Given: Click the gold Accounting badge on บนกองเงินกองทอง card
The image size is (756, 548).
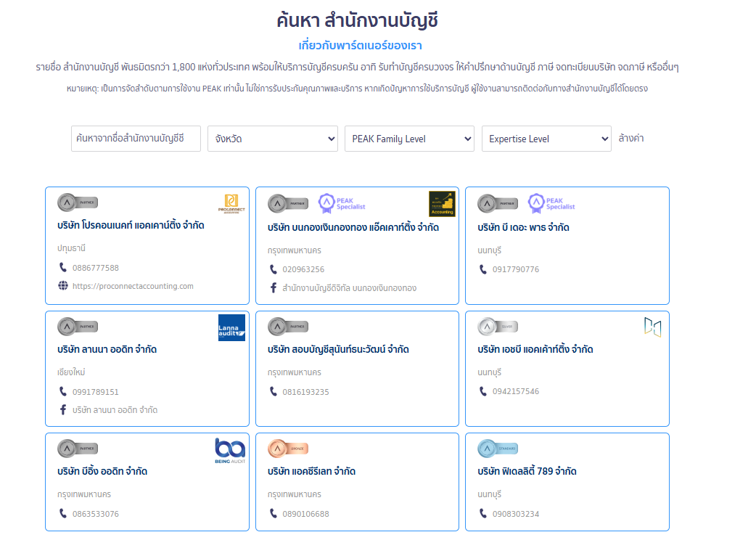Looking at the screenshot, I should tap(442, 203).
